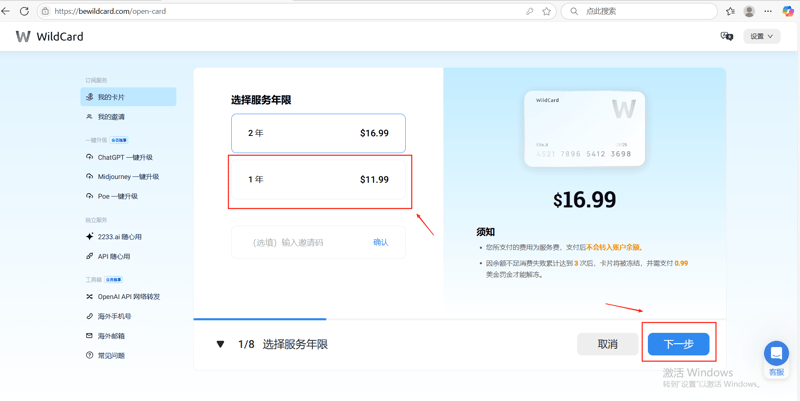This screenshot has width=800, height=401.
Task: Click the 点此搜索 search box
Action: [x=639, y=11]
